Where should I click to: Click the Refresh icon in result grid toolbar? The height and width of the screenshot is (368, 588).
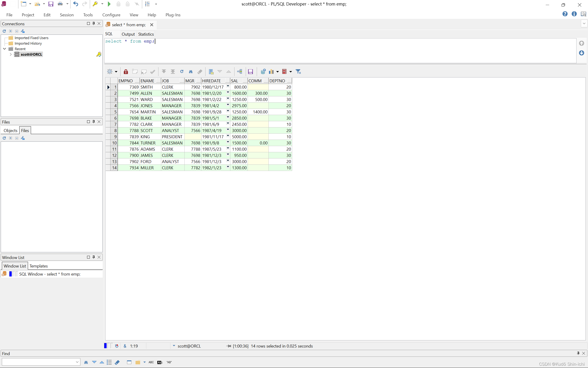pyautogui.click(x=182, y=72)
